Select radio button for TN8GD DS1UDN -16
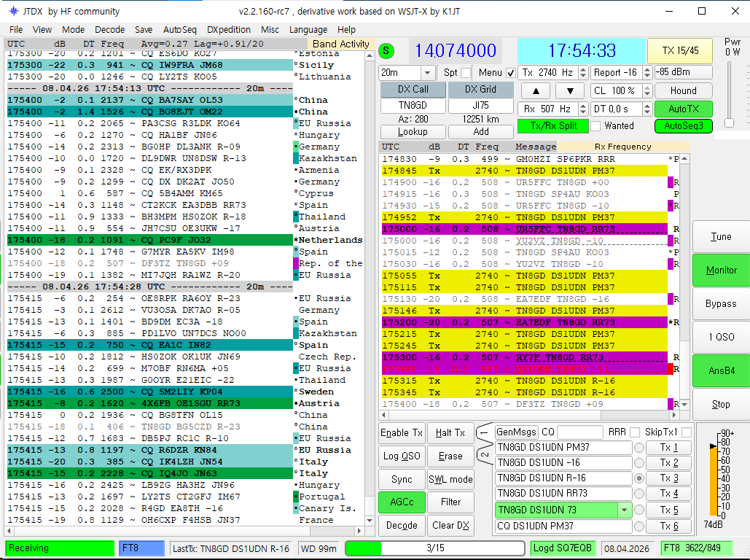750x560 pixels. tap(638, 463)
